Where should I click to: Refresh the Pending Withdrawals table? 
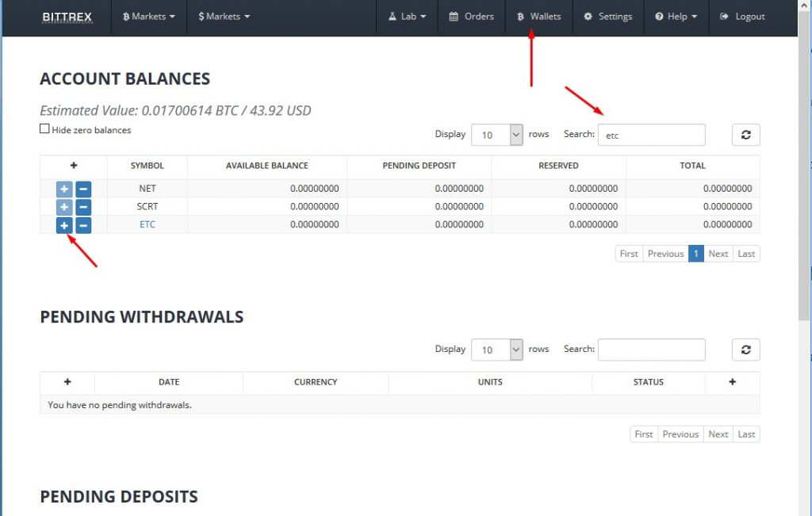(x=745, y=350)
